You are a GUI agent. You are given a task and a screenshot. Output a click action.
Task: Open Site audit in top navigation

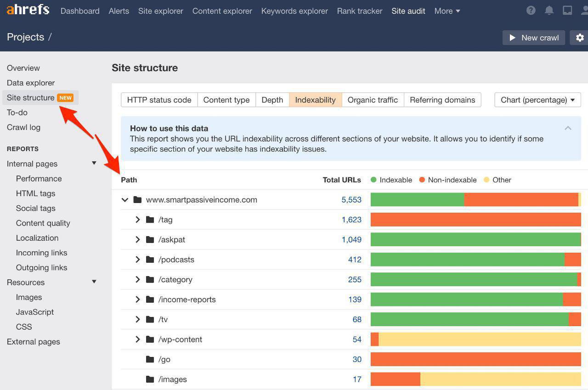coord(408,11)
